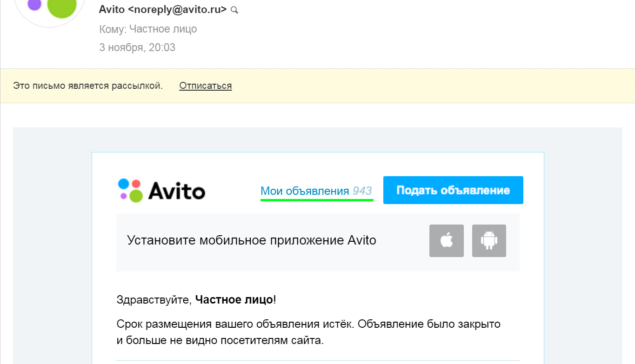Click the paragraph Срок размещения вашего объявления истёк
Viewport: 635px width, 364px height.
coord(308,332)
